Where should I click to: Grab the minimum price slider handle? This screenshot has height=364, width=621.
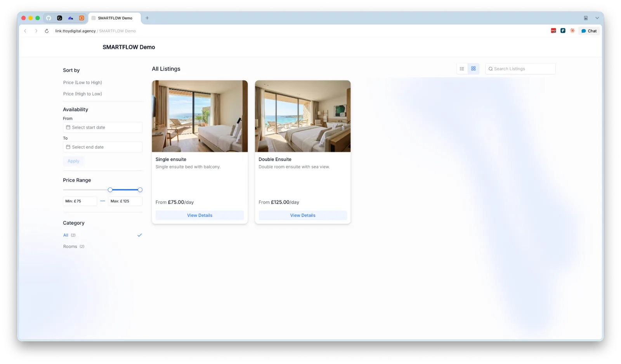(x=110, y=190)
